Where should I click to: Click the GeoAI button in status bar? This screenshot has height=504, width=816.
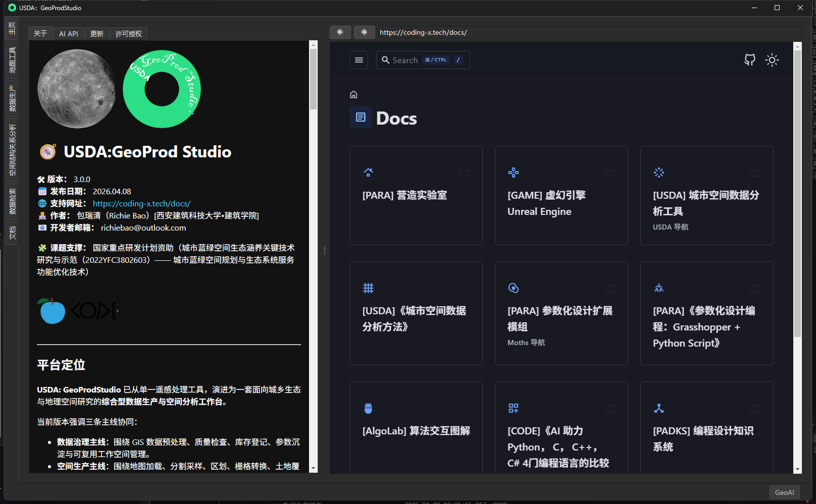tap(784, 492)
